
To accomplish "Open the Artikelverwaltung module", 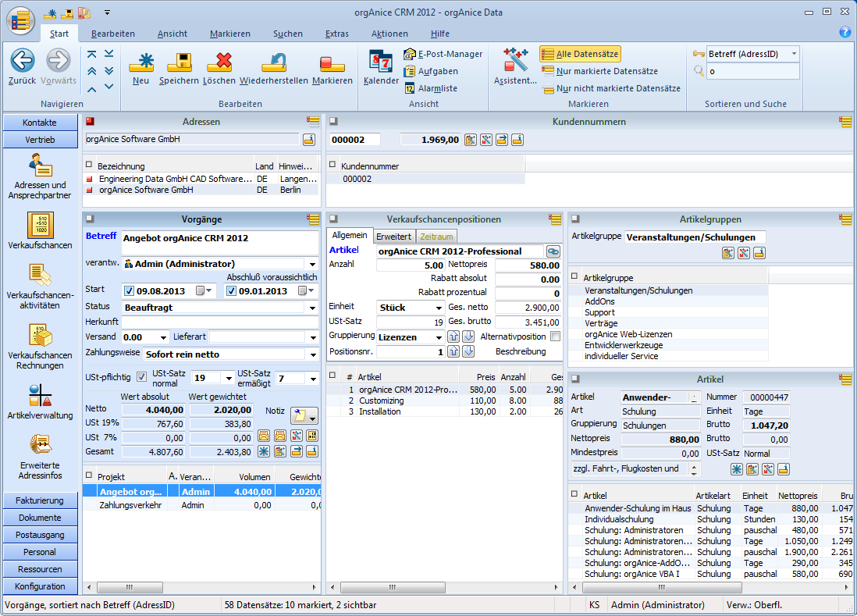I will coord(40,402).
